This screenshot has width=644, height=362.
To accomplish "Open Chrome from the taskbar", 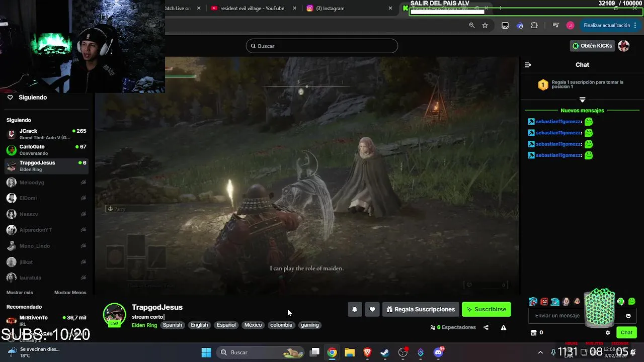I will [x=332, y=352].
